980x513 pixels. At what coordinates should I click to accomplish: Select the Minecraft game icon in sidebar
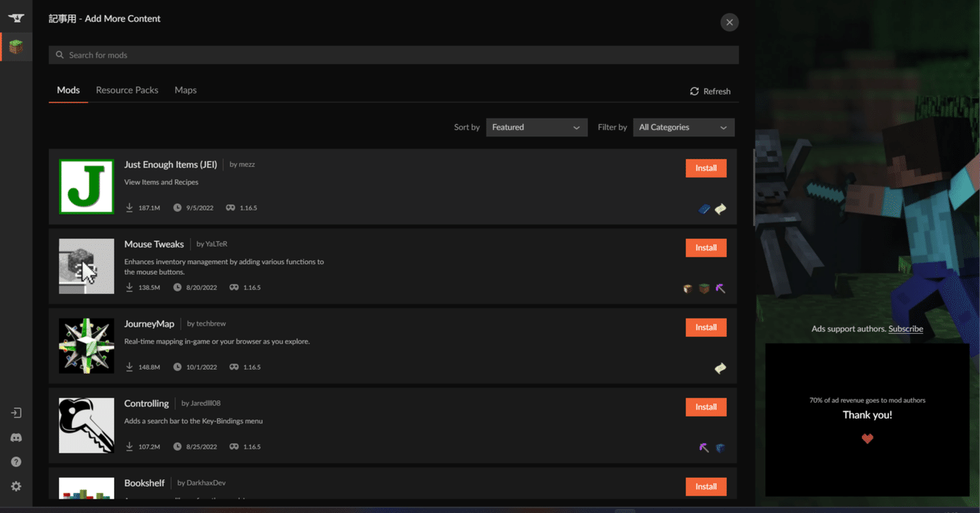15,46
